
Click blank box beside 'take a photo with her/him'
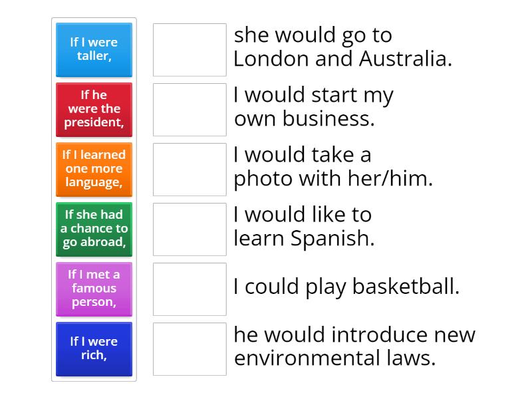(190, 170)
